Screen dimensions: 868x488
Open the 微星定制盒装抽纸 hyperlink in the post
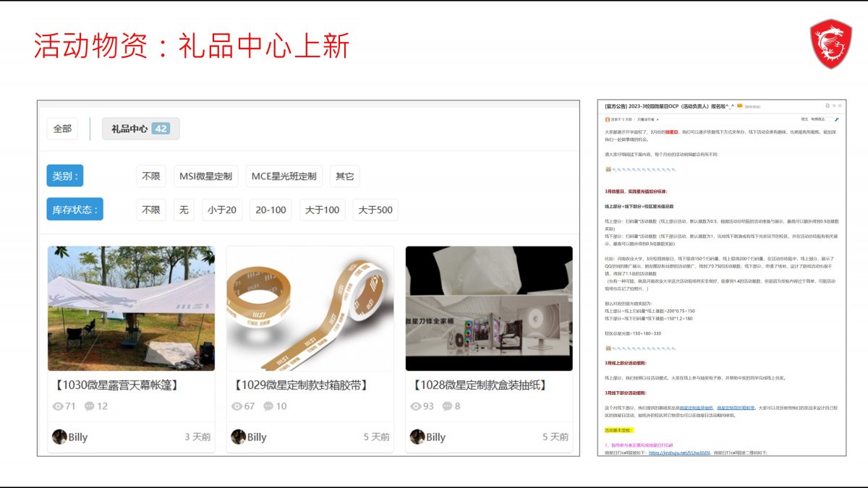696,408
